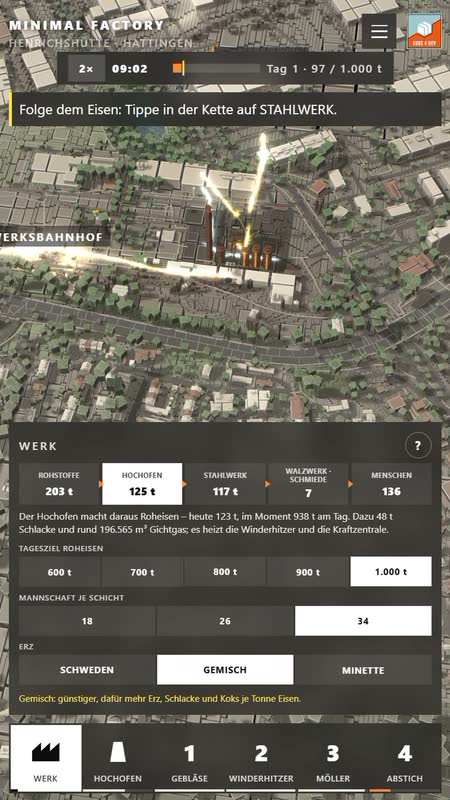The image size is (450, 800).
Task: Set daily target to 600 t
Action: [x=59, y=572]
